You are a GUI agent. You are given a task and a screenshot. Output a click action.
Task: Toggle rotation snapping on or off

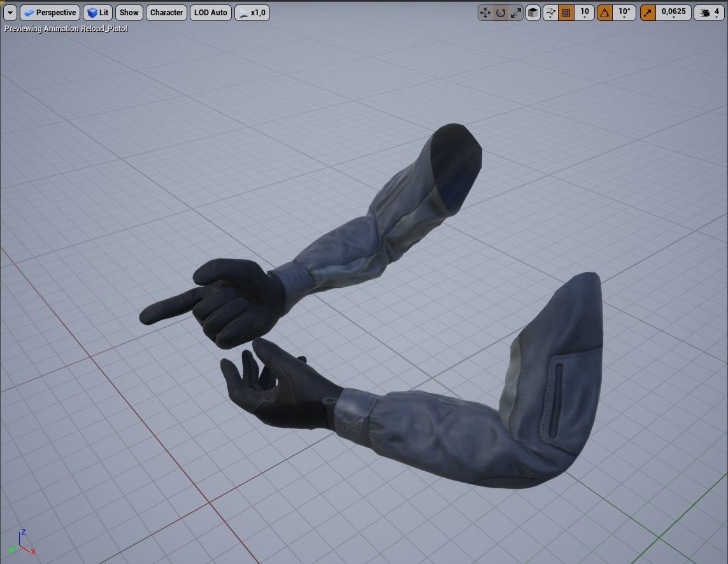click(604, 13)
